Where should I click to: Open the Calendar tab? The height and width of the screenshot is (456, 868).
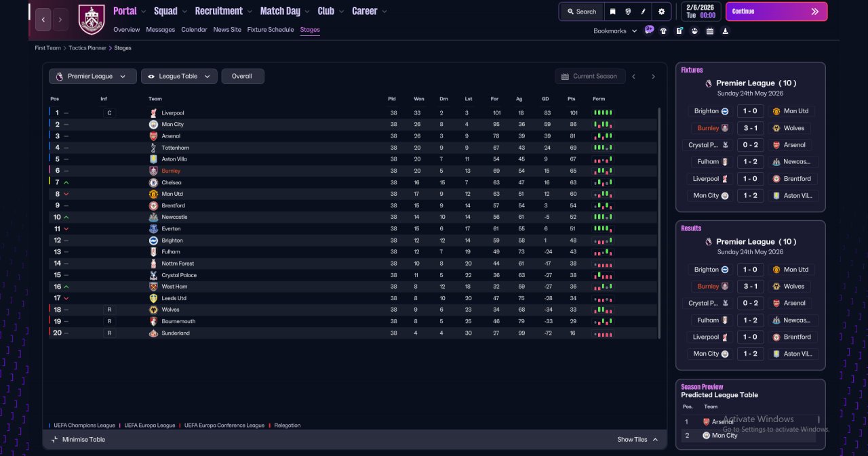click(x=194, y=30)
